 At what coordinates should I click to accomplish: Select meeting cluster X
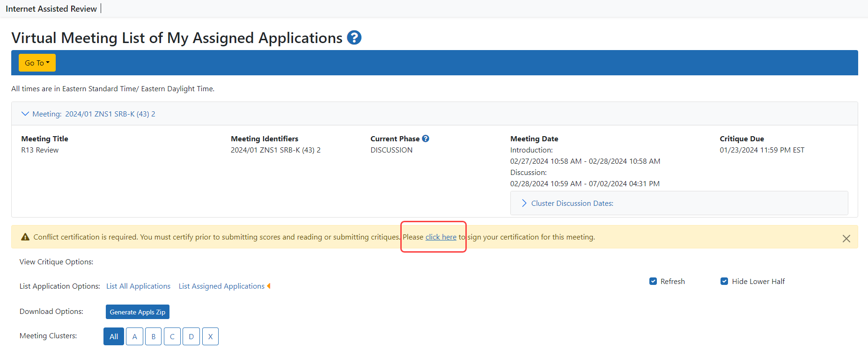pyautogui.click(x=210, y=336)
